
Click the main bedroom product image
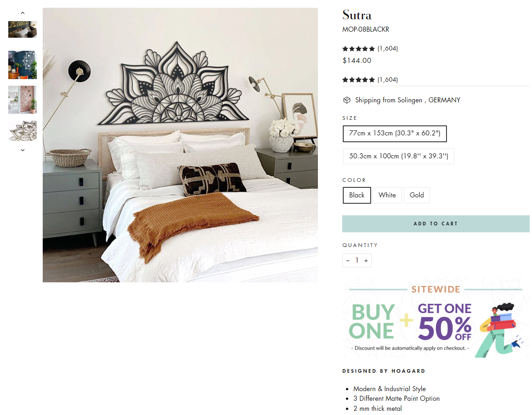(x=180, y=145)
